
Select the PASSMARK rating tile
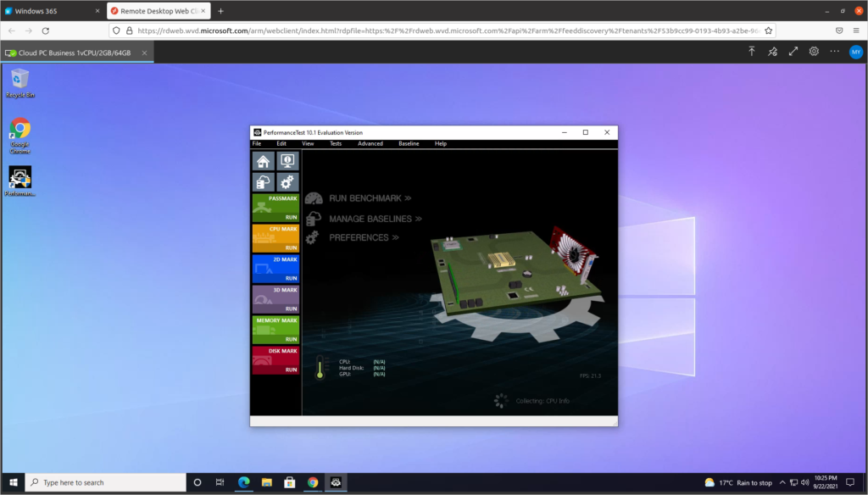[x=275, y=208]
